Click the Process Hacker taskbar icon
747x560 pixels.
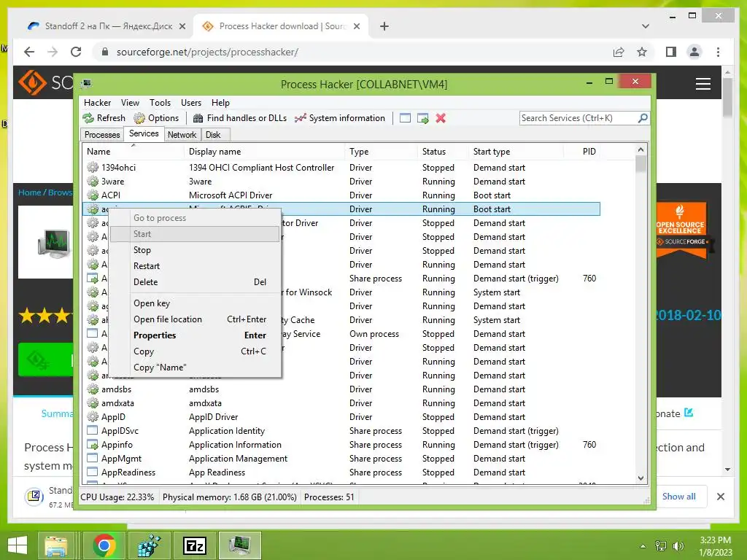coord(239,545)
